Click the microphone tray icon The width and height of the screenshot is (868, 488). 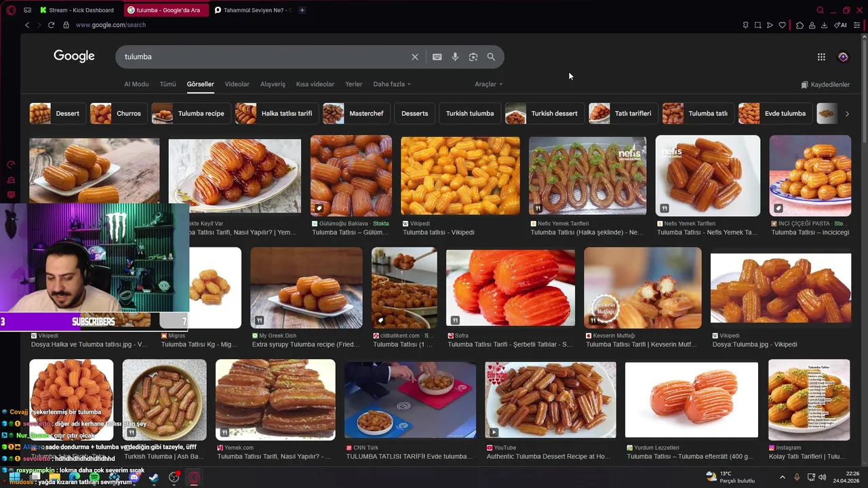point(797,477)
